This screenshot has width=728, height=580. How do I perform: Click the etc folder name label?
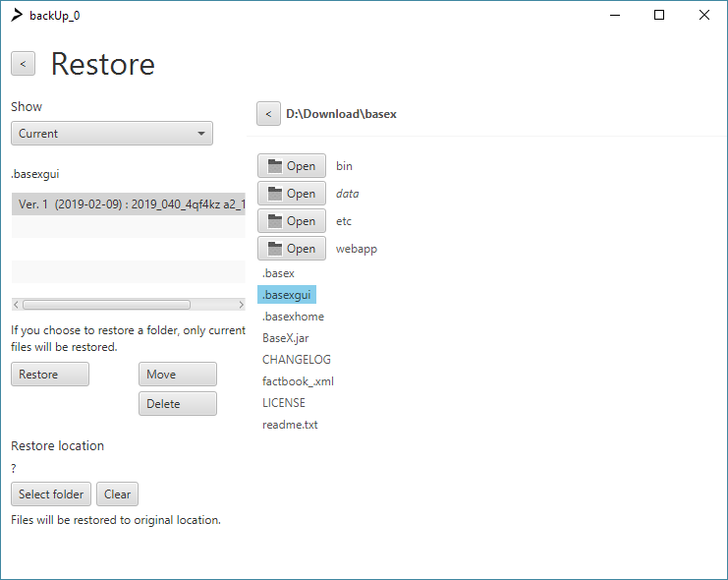point(344,221)
